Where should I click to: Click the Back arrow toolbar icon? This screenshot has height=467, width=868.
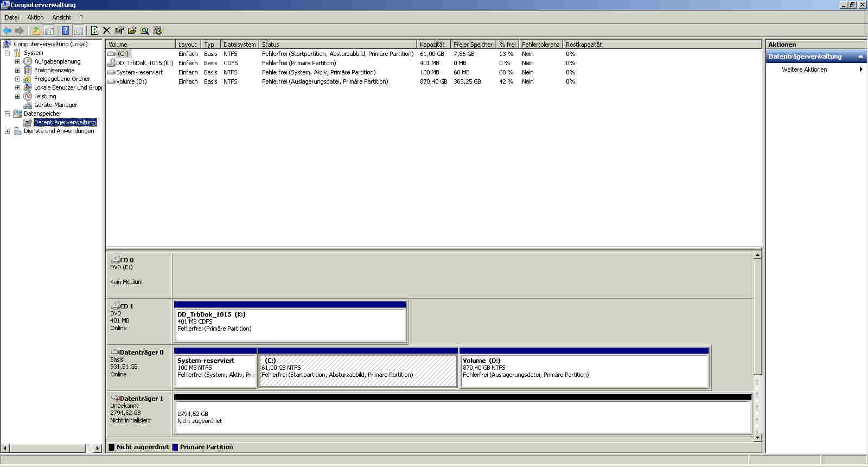pos(7,30)
